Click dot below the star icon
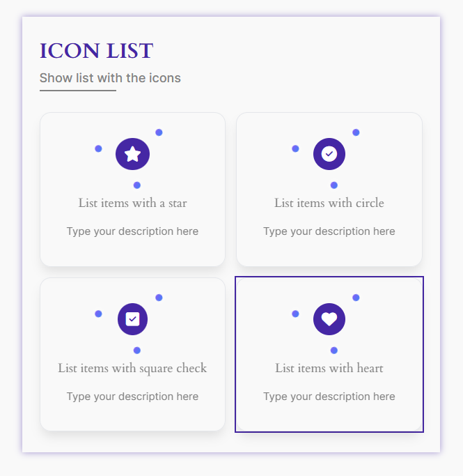 137,185
